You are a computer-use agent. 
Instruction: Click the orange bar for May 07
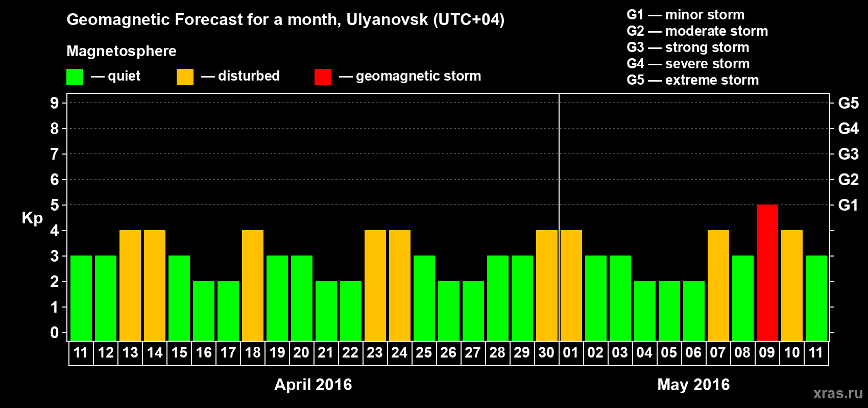[x=718, y=285]
